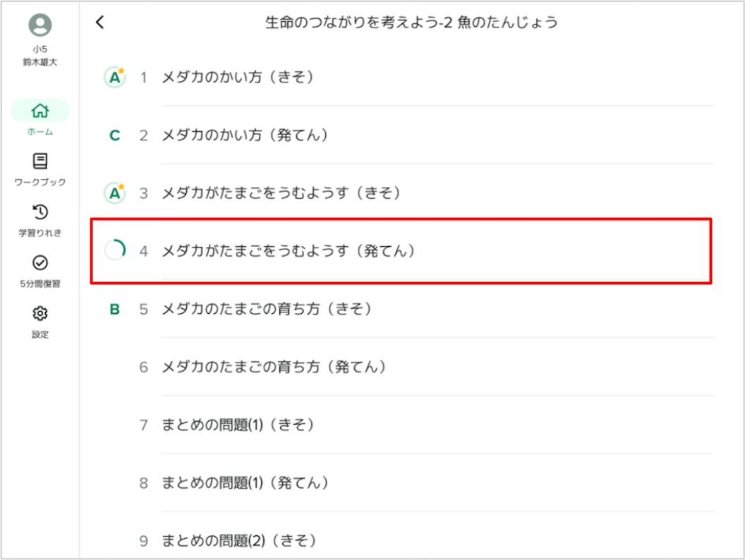Click the A grade badge on lesson 1
The height and width of the screenshot is (560, 745).
(114, 77)
